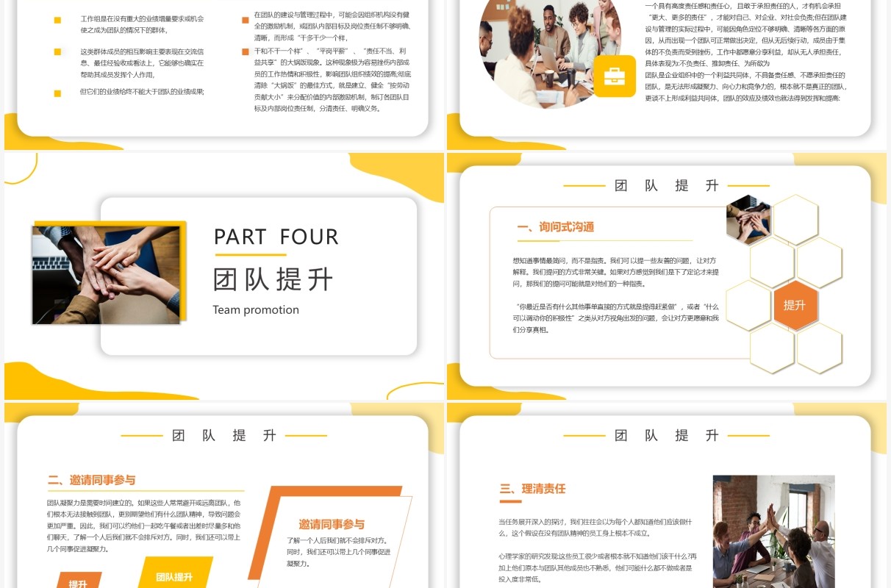891x588 pixels.
Task: Select the high-five team photo
Action: click(773, 531)
